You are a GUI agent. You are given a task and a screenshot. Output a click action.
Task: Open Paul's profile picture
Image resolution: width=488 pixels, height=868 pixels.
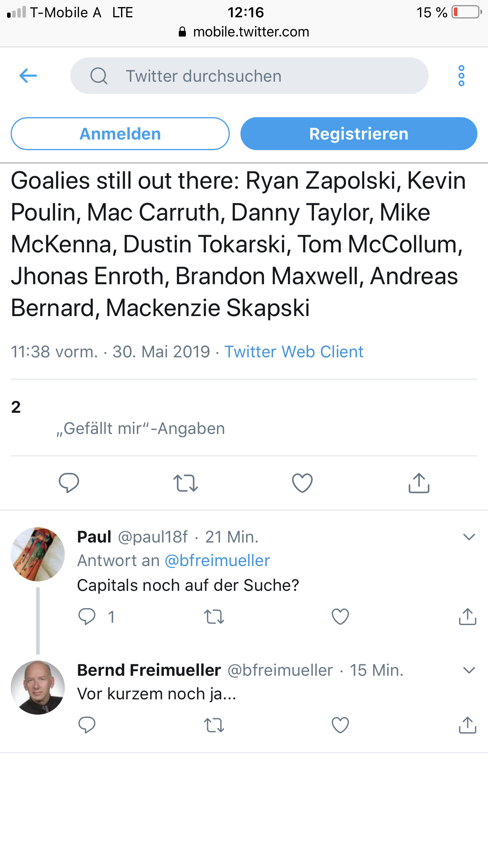tap(38, 554)
